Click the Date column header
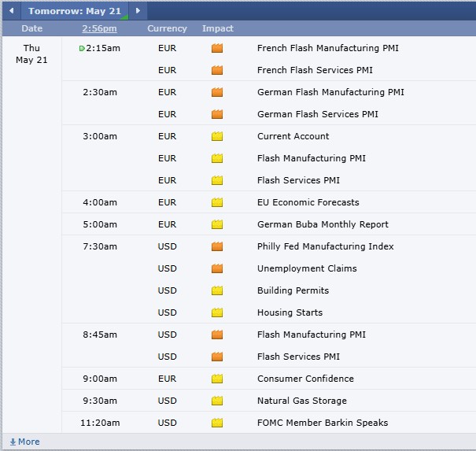This screenshot has width=476, height=451. coord(32,28)
